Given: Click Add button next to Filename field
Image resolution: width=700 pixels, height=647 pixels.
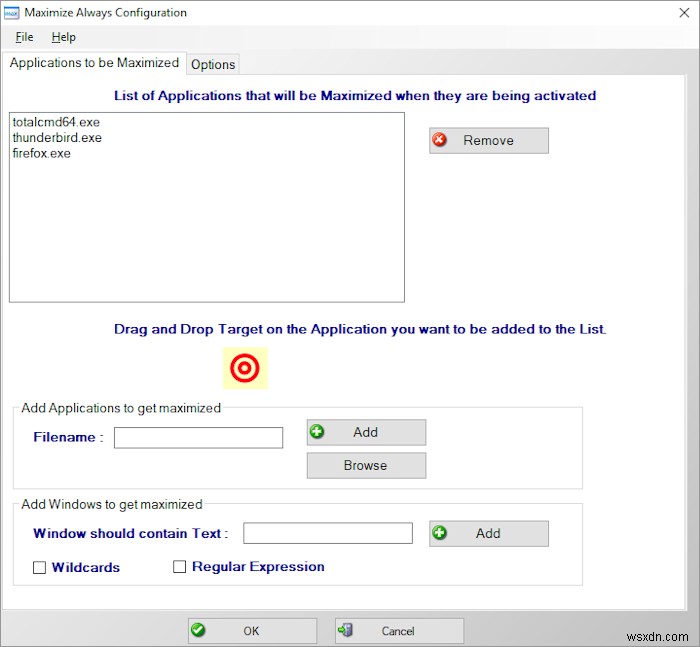Looking at the screenshot, I should [366, 432].
